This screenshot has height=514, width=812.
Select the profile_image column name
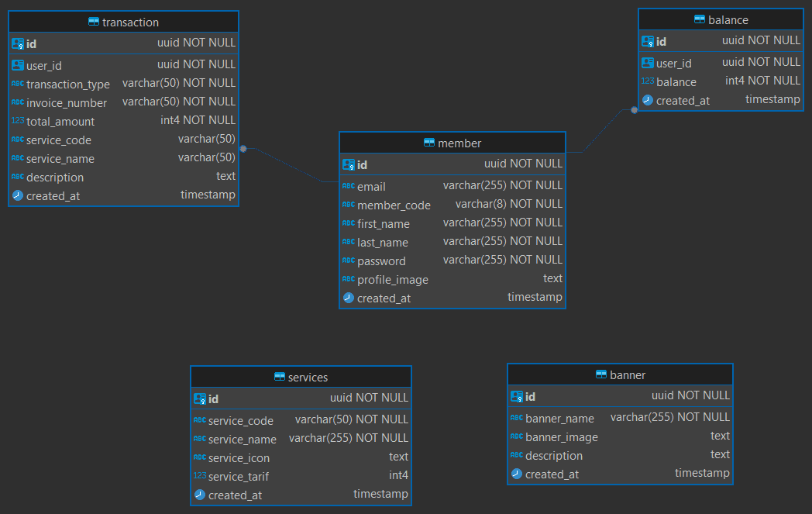(393, 280)
